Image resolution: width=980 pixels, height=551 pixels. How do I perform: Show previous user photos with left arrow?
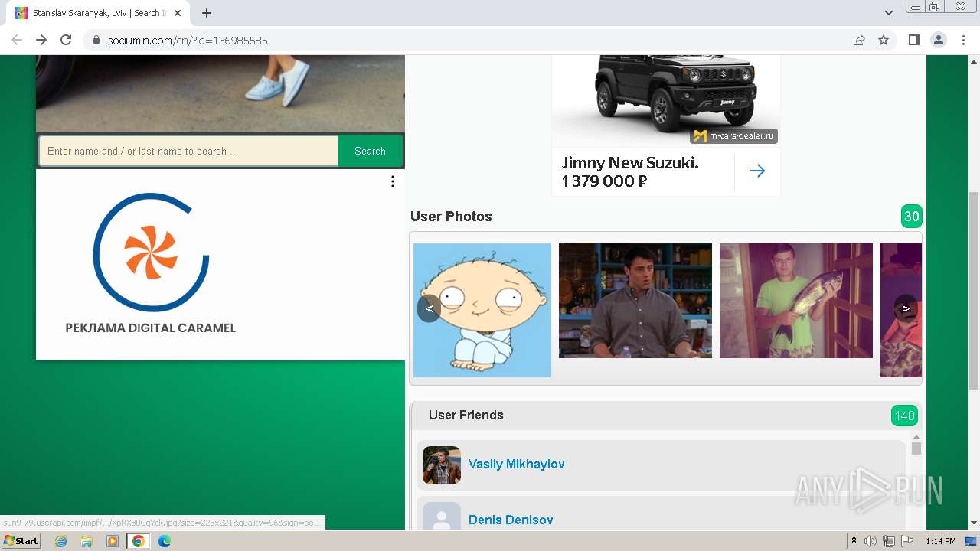coord(429,308)
